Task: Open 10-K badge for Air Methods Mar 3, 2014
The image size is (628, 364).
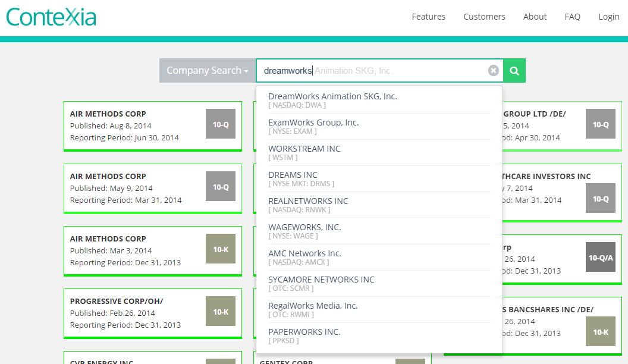Action: [221, 249]
